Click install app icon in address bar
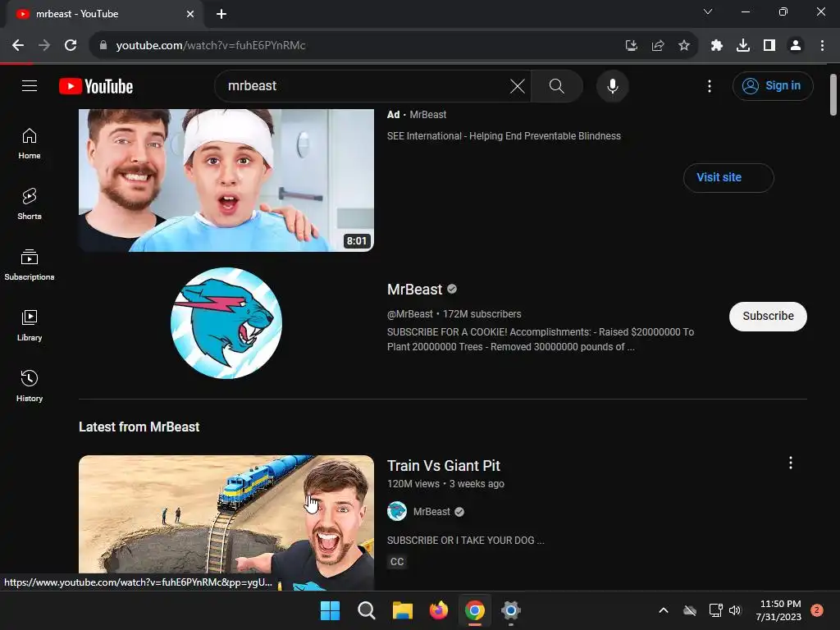The image size is (840, 630). 632,46
